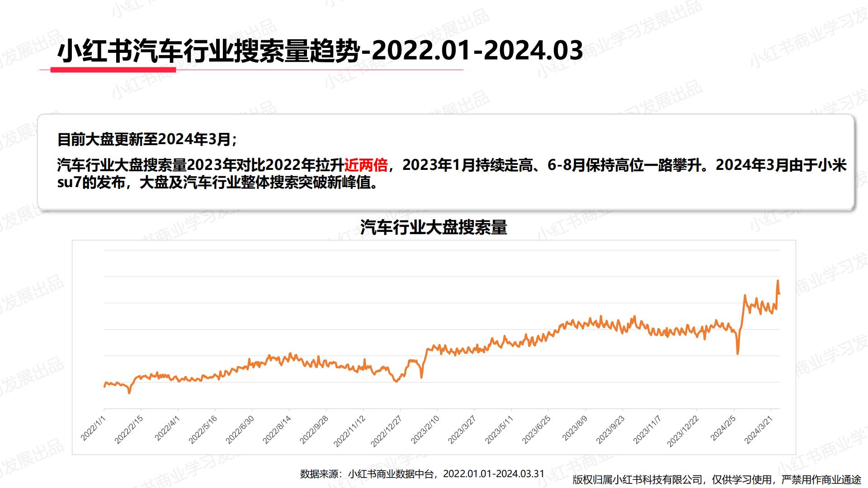The image size is (868, 488).
Task: Click the 2023/6/25 axis label
Action: pyautogui.click(x=536, y=430)
